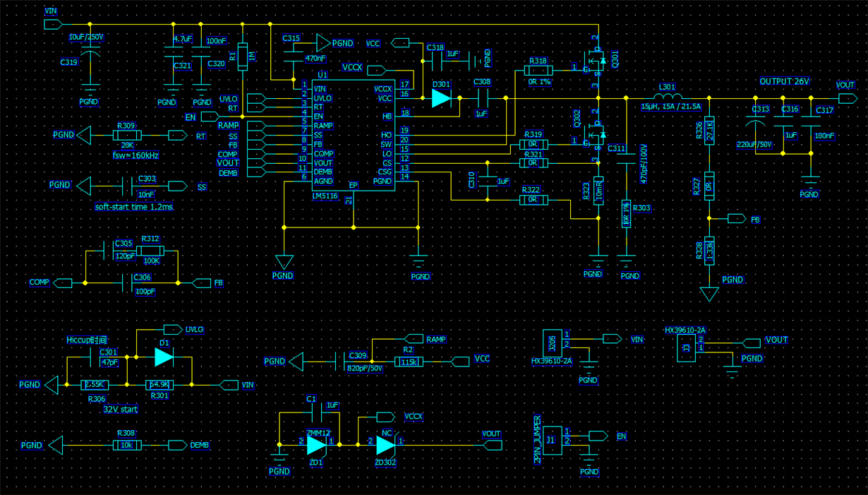
Task: Click the VOUT output port at top right
Action: click(846, 97)
